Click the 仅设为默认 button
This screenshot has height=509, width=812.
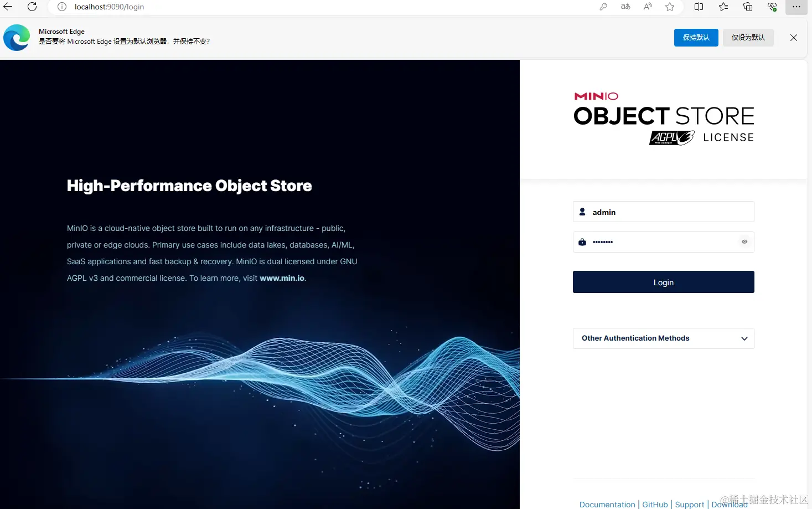tap(748, 38)
